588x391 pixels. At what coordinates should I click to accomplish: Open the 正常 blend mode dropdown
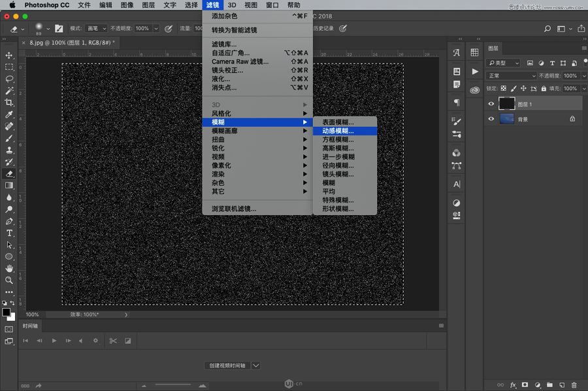(511, 76)
